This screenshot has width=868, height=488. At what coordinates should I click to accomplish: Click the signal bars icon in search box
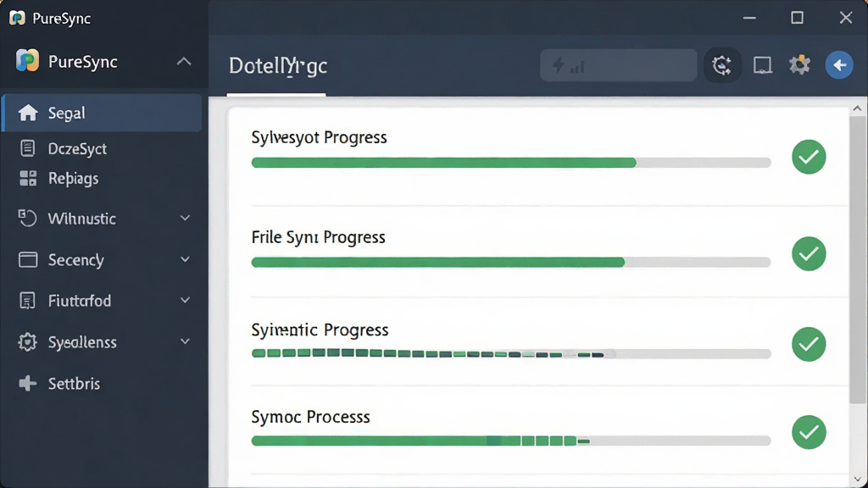[577, 68]
